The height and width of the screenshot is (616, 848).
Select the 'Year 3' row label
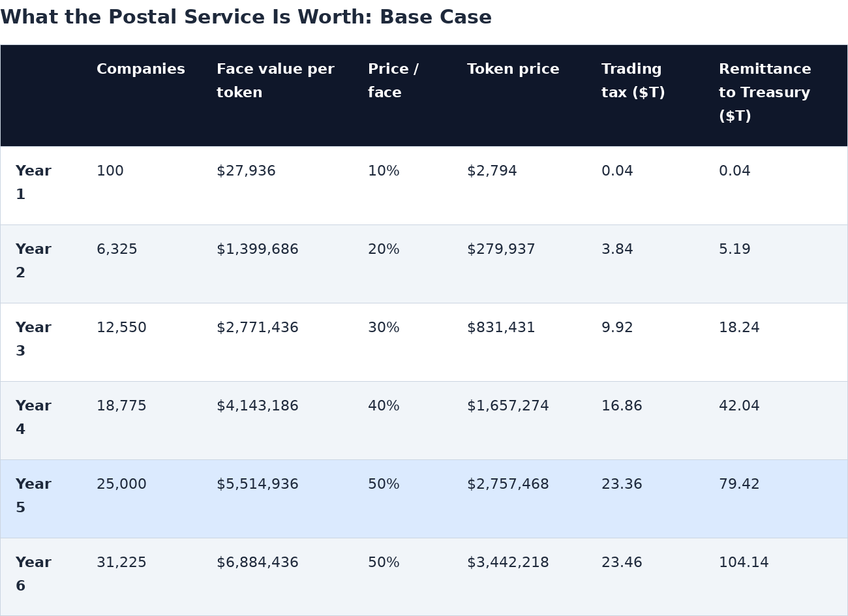pyautogui.click(x=33, y=340)
